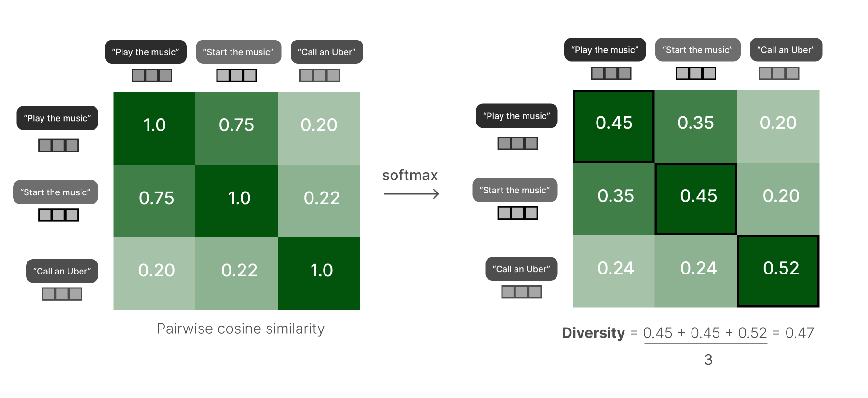Click embedding boxes under cosine matrix "Start the music" column header
Image resolution: width=868 pixels, height=398 pixels.
pos(236,75)
